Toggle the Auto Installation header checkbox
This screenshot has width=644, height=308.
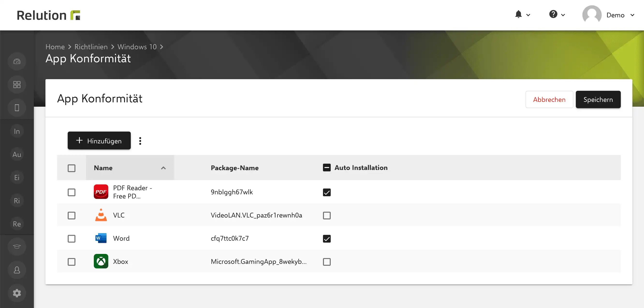point(327,168)
